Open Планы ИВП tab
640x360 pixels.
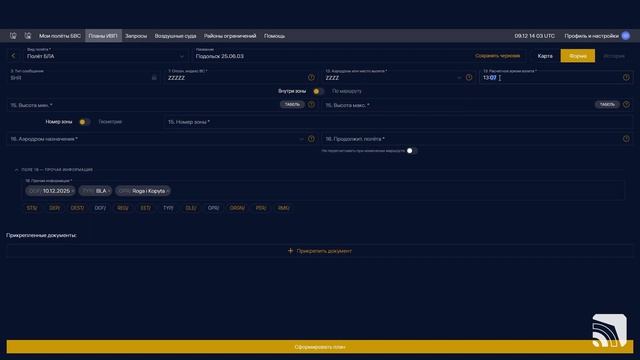pos(103,36)
